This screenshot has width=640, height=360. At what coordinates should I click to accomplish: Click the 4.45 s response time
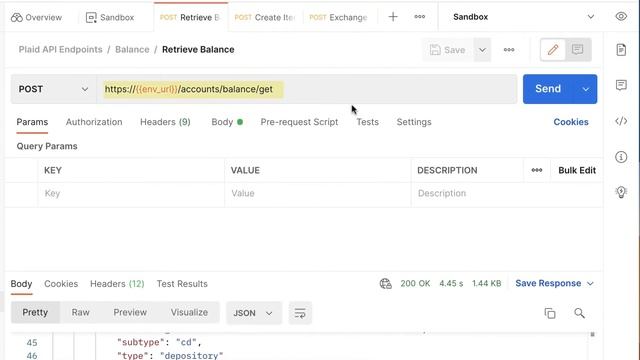click(451, 283)
